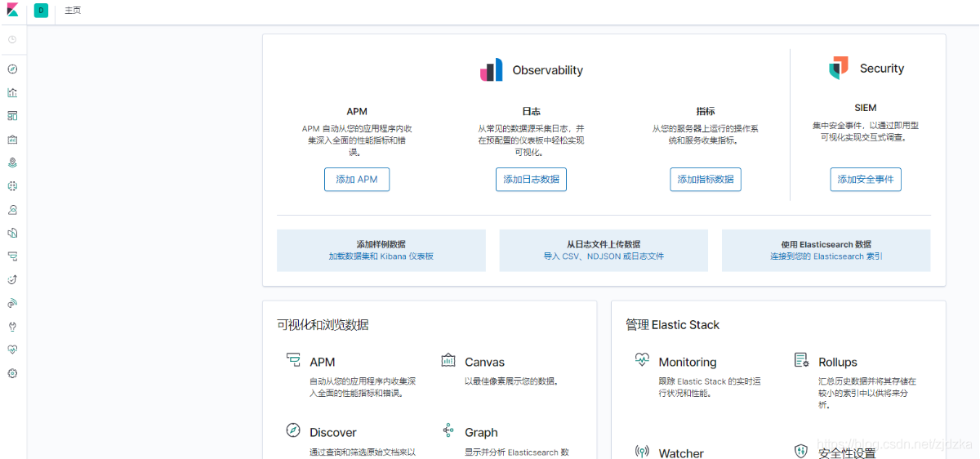Open Canvas from the sidebar
This screenshot has width=980, height=459.
click(12, 140)
